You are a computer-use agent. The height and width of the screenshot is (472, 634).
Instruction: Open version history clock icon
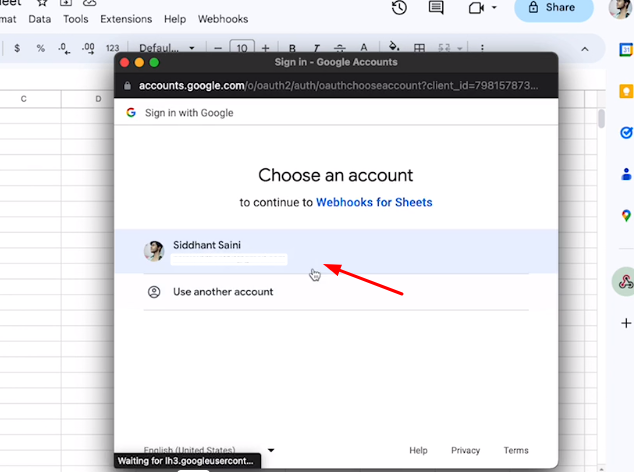tap(399, 8)
